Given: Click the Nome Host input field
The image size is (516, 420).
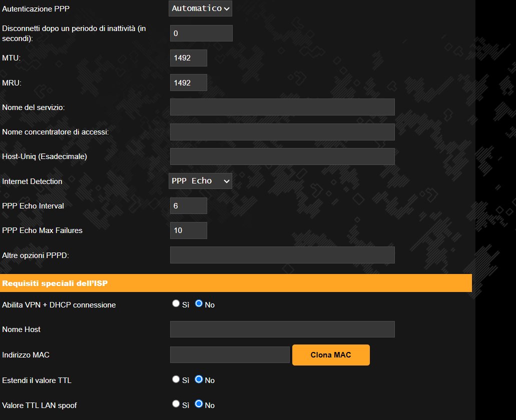Looking at the screenshot, I should tap(282, 329).
